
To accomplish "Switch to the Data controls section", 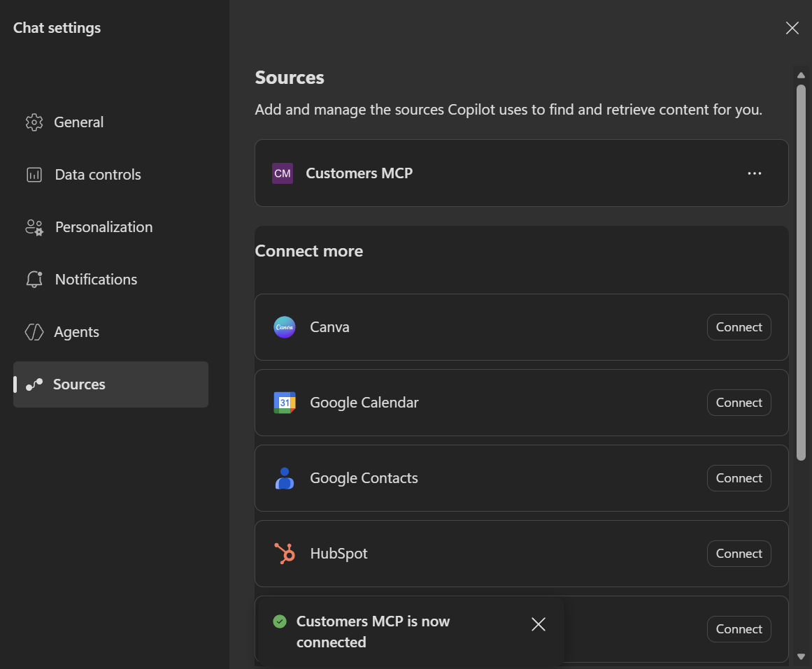I will coord(111,175).
